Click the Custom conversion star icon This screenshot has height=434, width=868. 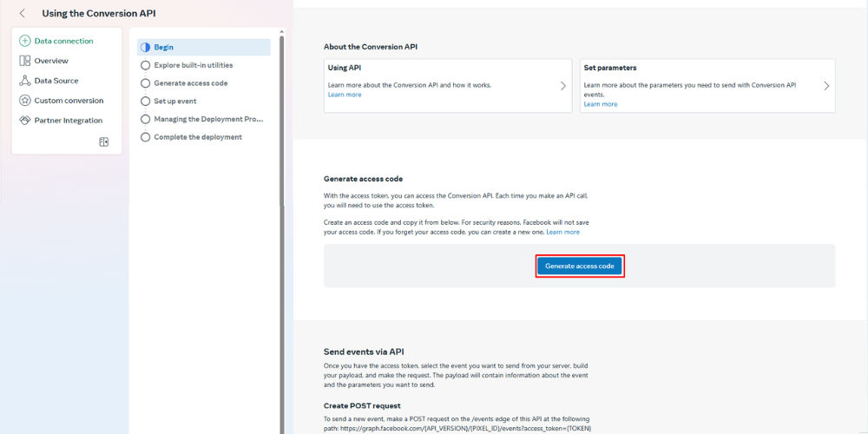[25, 101]
